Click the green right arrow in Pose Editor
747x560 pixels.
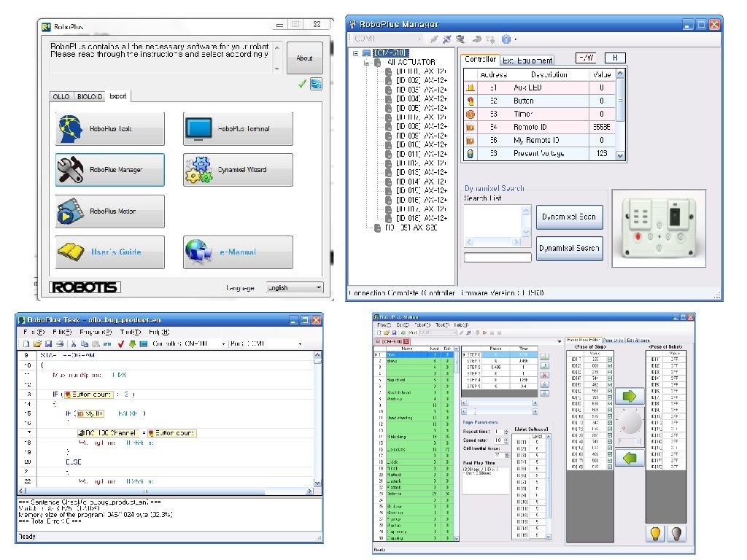(x=630, y=396)
